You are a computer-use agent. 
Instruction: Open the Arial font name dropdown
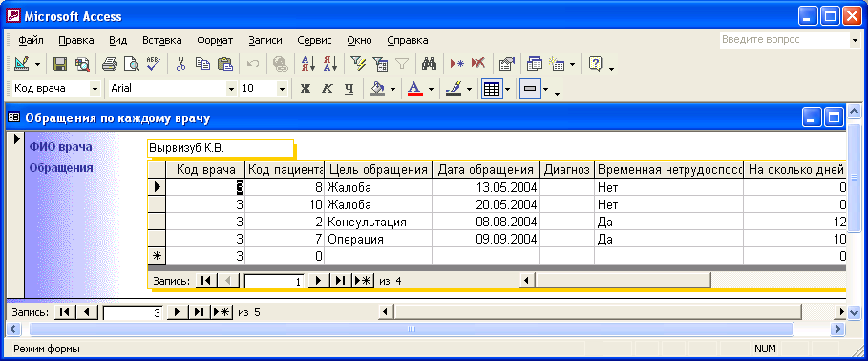(231, 88)
